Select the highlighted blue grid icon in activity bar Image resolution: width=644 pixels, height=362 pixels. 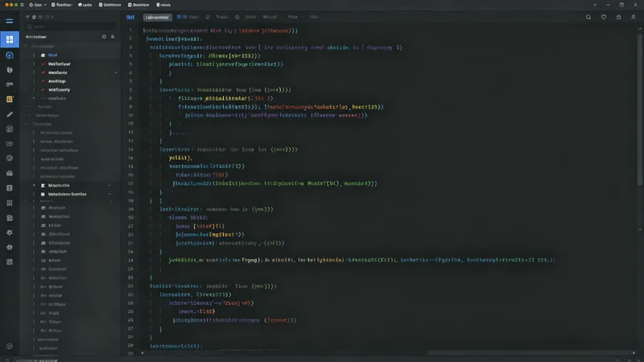tap(10, 39)
